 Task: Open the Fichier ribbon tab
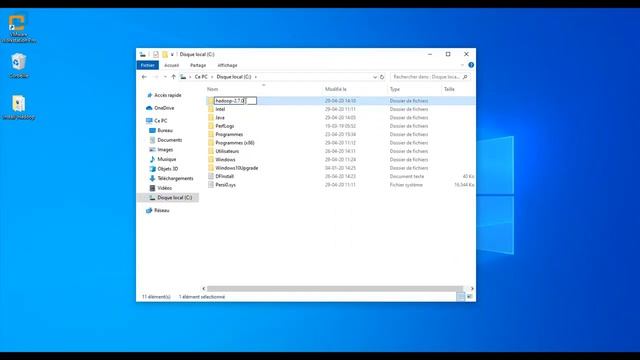point(147,65)
